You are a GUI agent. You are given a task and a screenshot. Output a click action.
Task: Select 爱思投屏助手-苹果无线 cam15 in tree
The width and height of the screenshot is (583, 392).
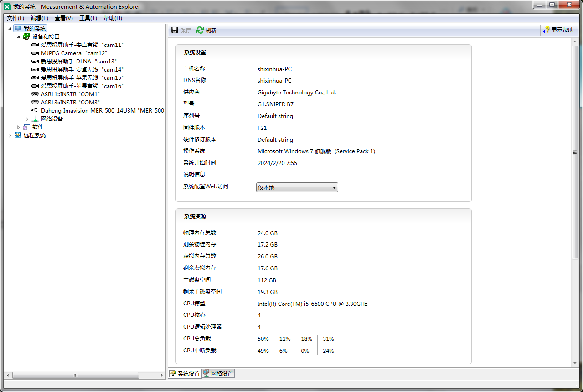coord(82,78)
